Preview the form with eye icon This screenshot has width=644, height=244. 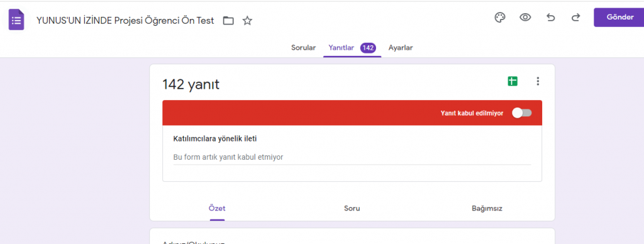(525, 18)
